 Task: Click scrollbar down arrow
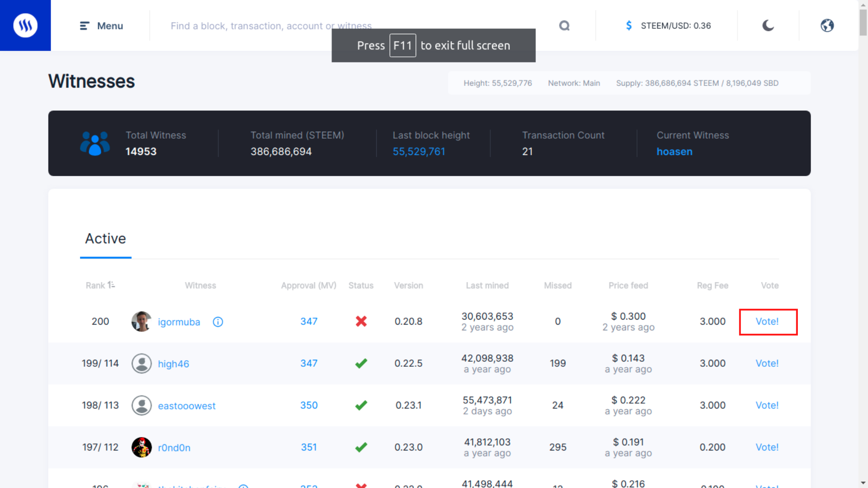coord(863,483)
